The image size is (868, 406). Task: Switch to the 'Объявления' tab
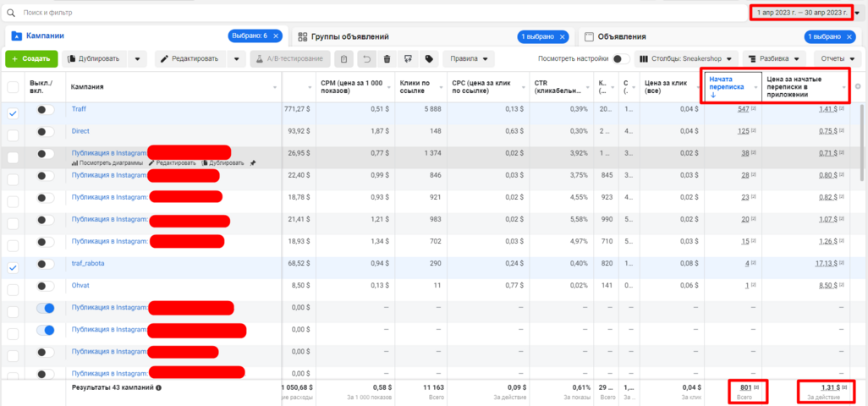pos(622,37)
